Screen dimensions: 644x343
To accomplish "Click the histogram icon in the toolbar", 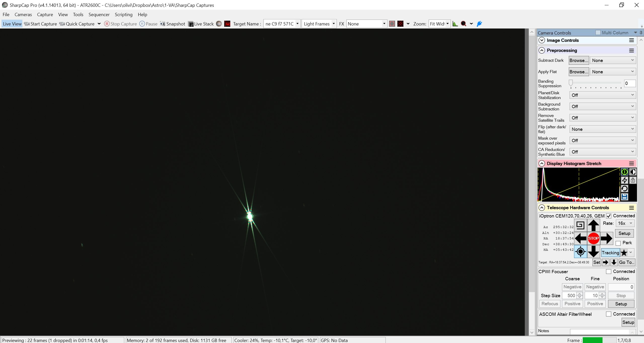I will 455,24.
